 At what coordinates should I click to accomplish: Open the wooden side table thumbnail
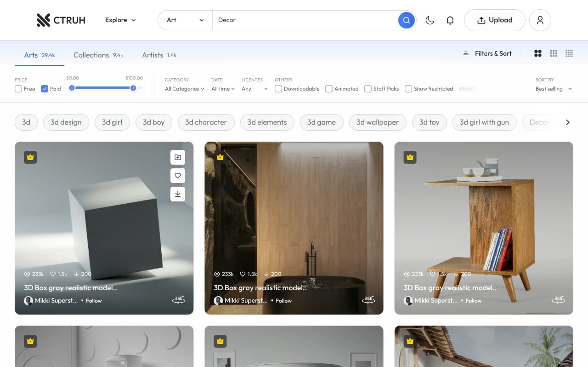pos(484,228)
